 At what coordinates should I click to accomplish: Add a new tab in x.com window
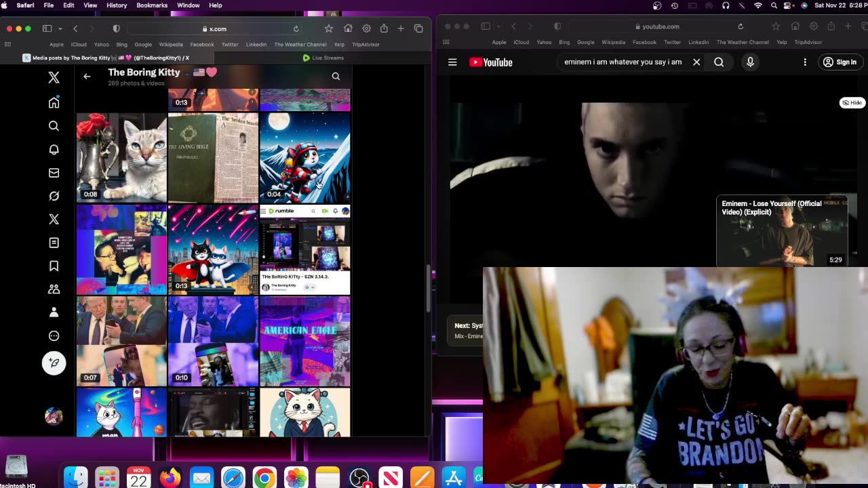(x=401, y=28)
